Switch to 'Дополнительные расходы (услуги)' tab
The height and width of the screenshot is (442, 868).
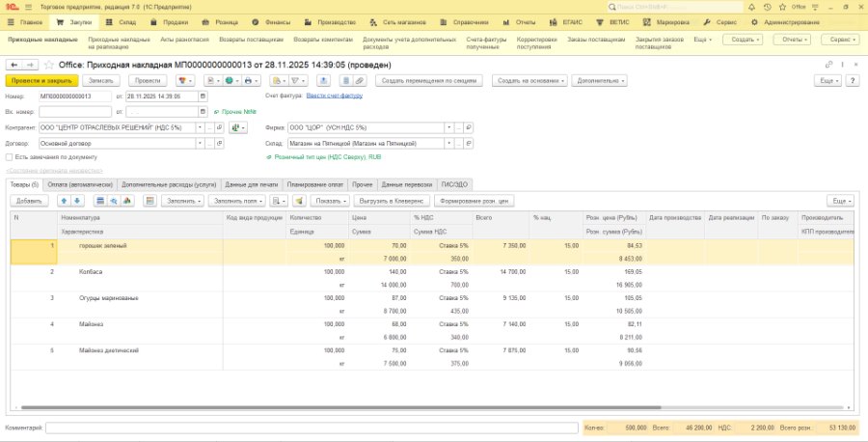(x=169, y=184)
